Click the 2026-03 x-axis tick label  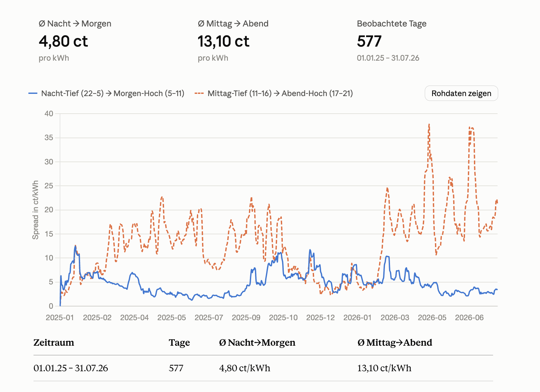(x=395, y=318)
